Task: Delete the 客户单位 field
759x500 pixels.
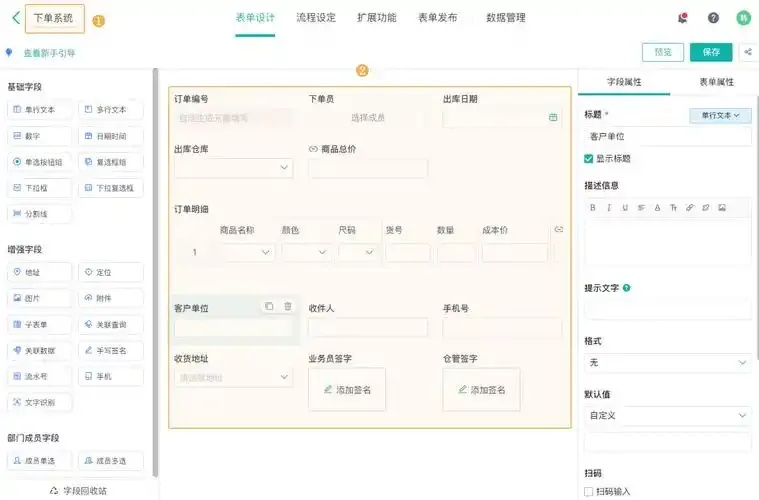Action: (288, 306)
